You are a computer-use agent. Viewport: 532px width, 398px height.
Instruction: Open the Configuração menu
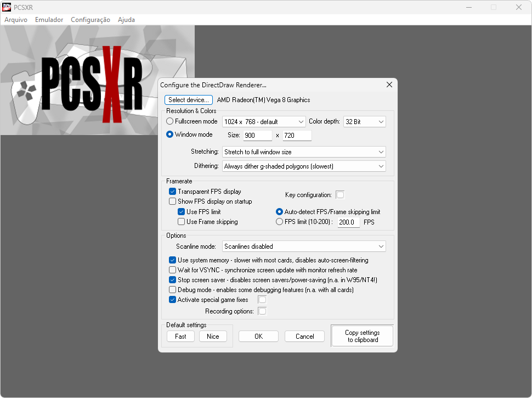click(x=90, y=20)
